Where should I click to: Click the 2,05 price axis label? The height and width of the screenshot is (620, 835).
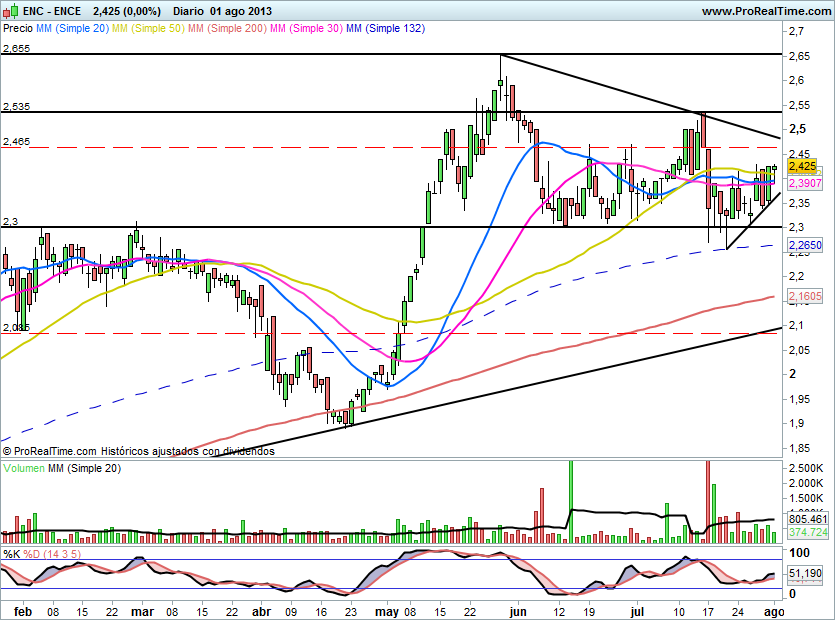pos(798,350)
